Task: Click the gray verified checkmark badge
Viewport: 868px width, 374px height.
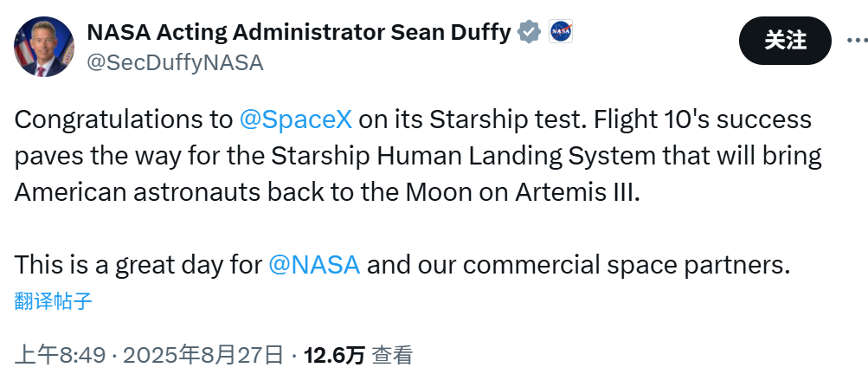Action: coord(529,33)
